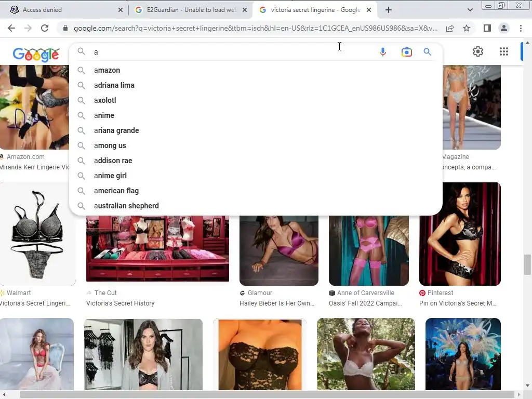The image size is (532, 399).
Task: Choose the 'american flag' suggestion
Action: pyautogui.click(x=256, y=191)
